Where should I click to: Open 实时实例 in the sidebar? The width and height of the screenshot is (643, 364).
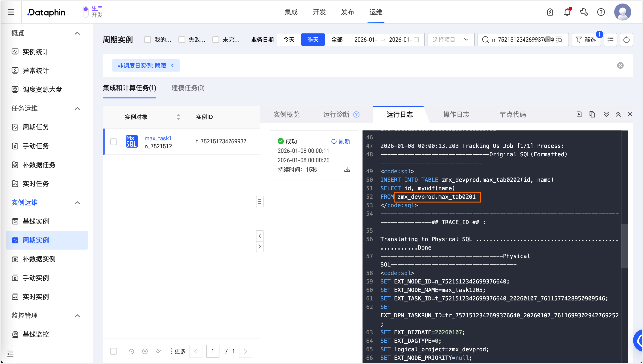click(47, 297)
